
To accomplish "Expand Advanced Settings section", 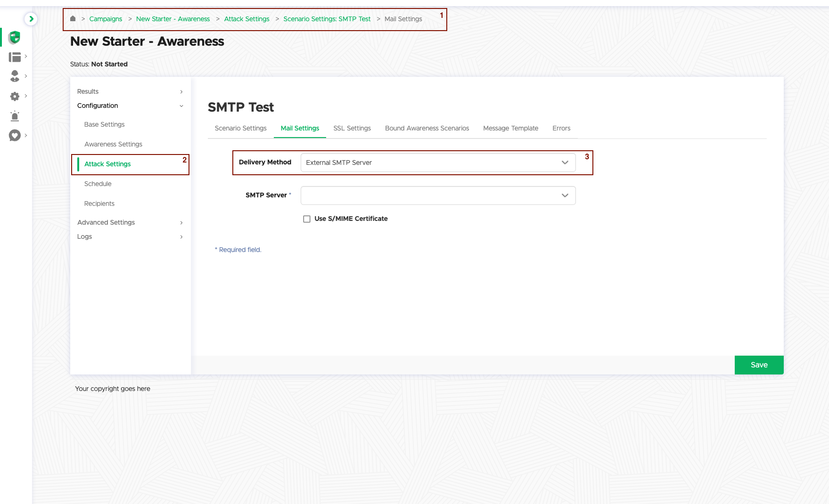I will pos(130,222).
